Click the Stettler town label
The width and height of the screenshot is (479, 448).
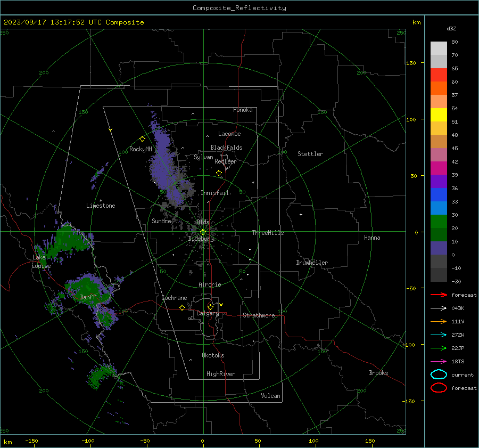click(x=310, y=154)
